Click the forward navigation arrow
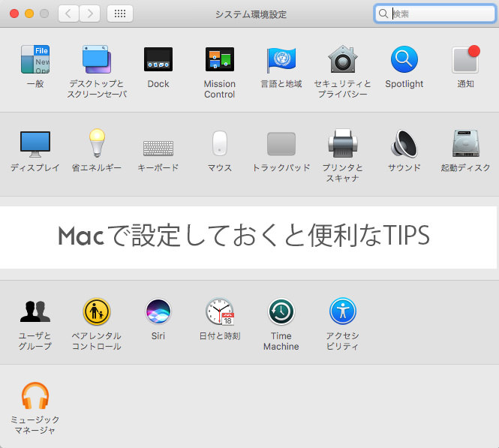The height and width of the screenshot is (448, 499). click(x=90, y=14)
